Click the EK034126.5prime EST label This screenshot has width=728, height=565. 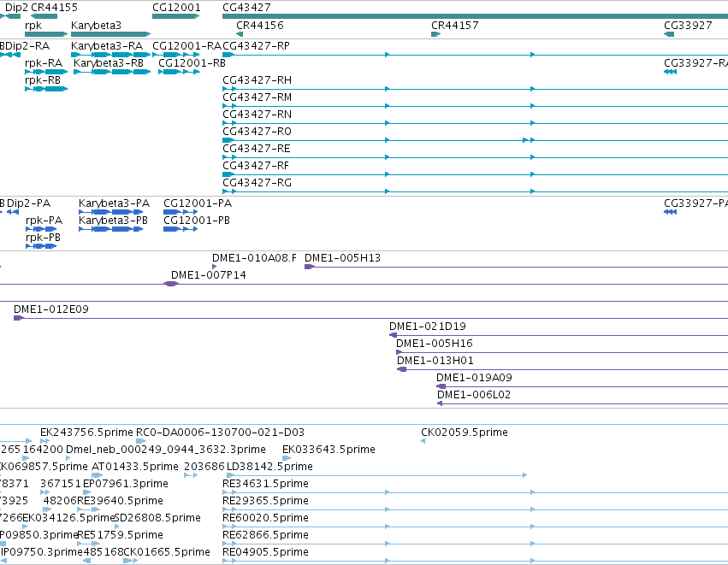coord(68,519)
